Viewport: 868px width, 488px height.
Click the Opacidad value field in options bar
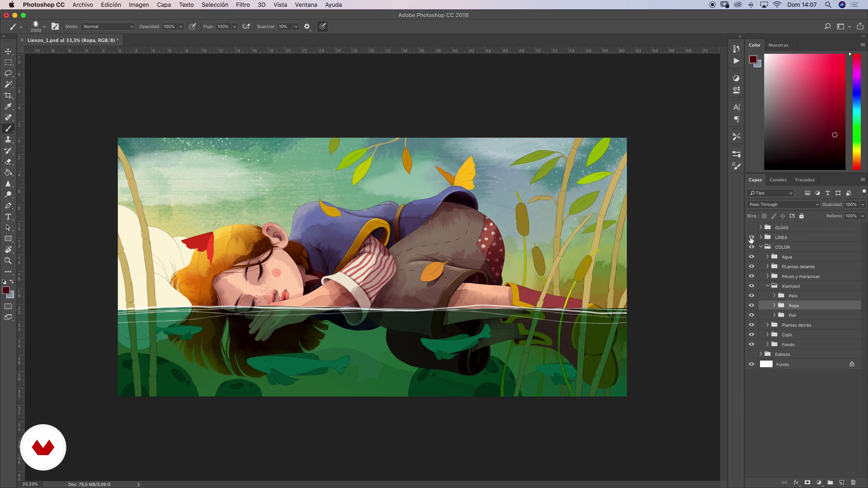click(x=169, y=26)
